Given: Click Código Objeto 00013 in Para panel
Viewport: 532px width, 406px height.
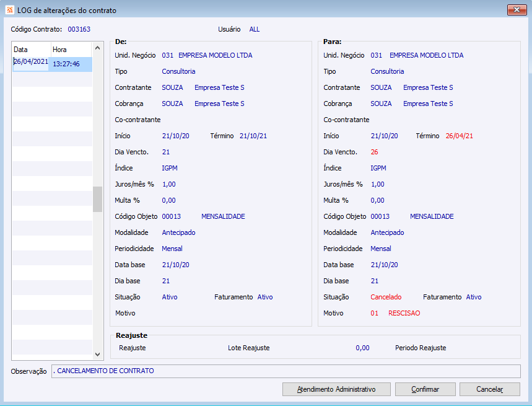Looking at the screenshot, I should click(380, 216).
